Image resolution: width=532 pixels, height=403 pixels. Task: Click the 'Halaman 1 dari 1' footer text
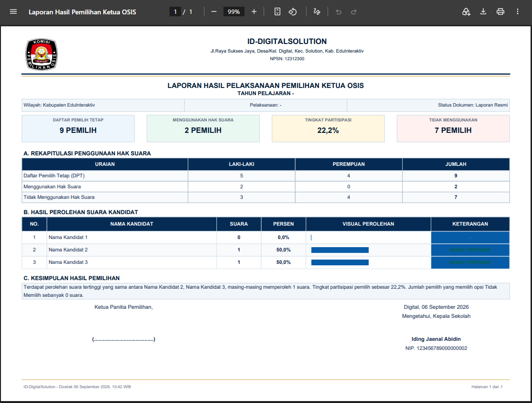click(487, 387)
